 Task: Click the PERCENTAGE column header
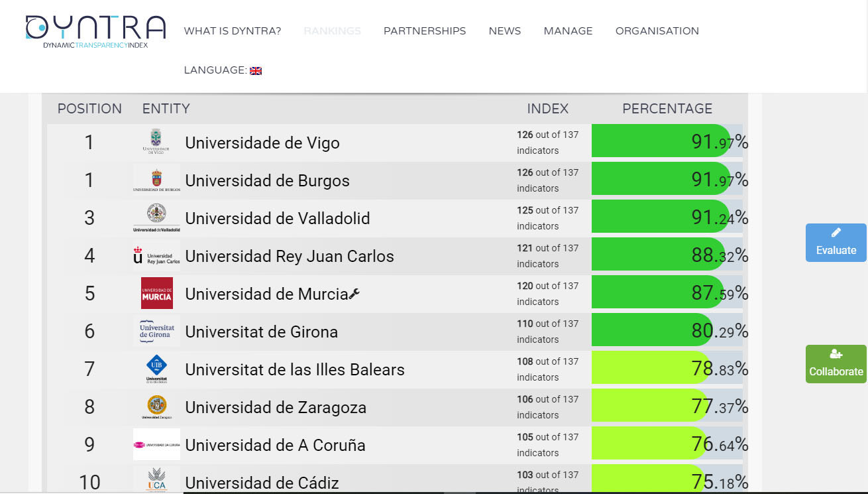667,109
